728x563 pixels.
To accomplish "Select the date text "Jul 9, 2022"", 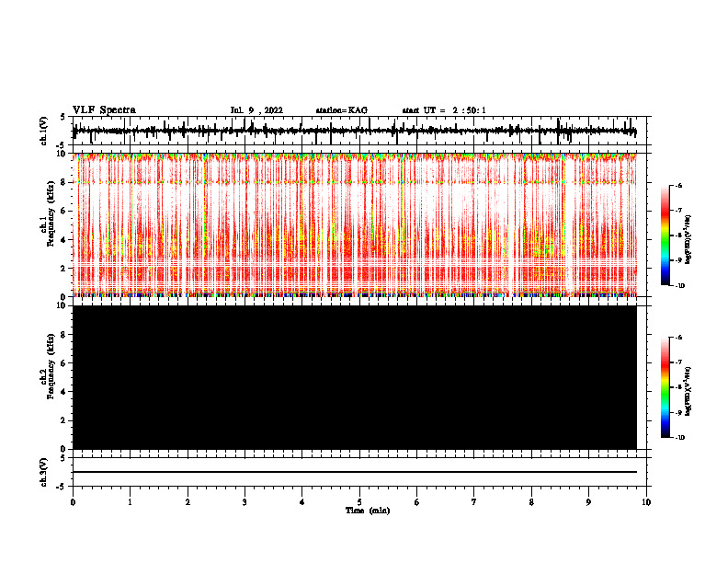I will (x=256, y=110).
